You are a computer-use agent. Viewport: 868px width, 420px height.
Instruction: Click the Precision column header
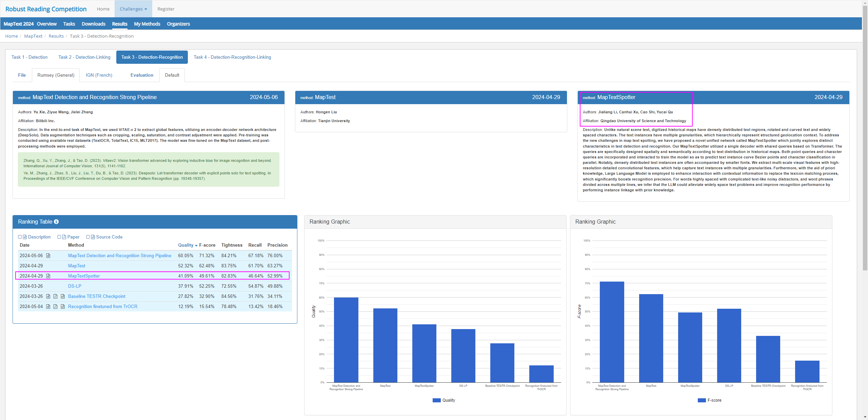(277, 245)
